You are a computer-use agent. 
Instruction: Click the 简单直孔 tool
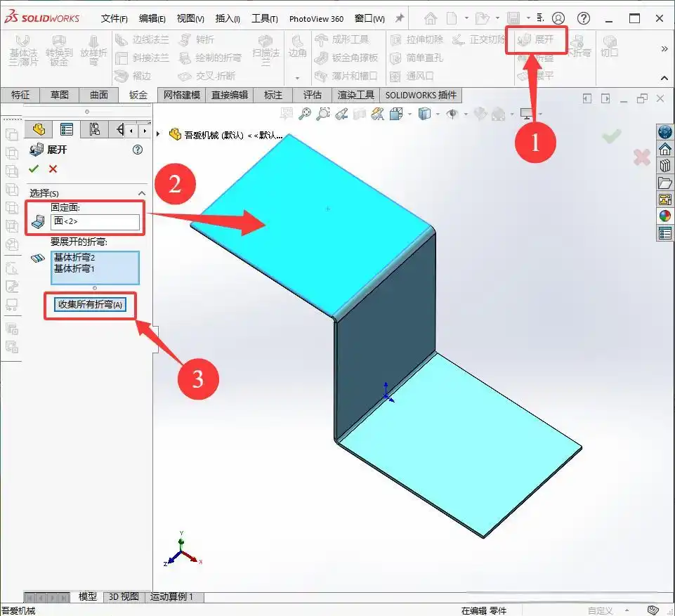[417, 58]
